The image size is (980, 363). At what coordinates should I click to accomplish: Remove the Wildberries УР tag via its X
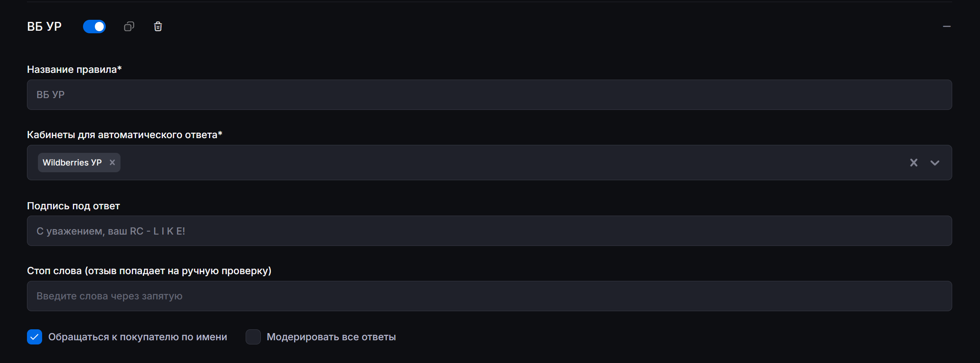[112, 162]
